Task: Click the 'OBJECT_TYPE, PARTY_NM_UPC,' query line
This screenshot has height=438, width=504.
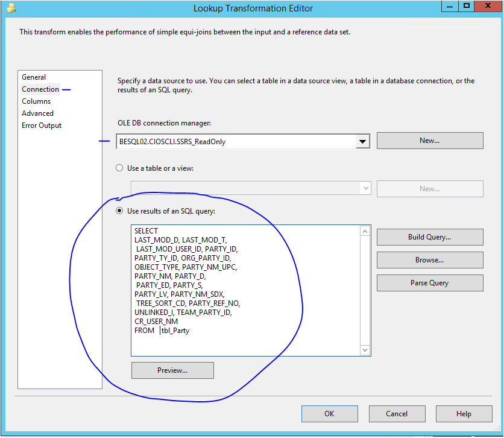Action: [186, 267]
